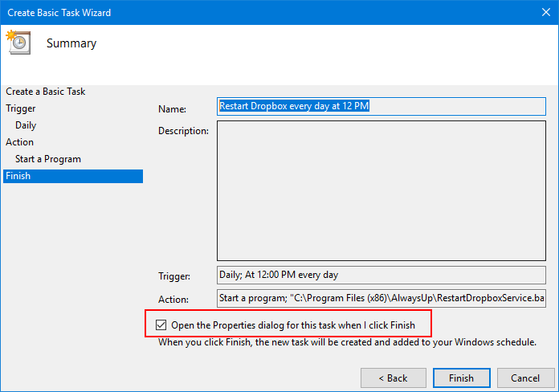Viewport: 559px width, 392px height.
Task: Click the Finish button to create task
Action: pyautogui.click(x=462, y=378)
